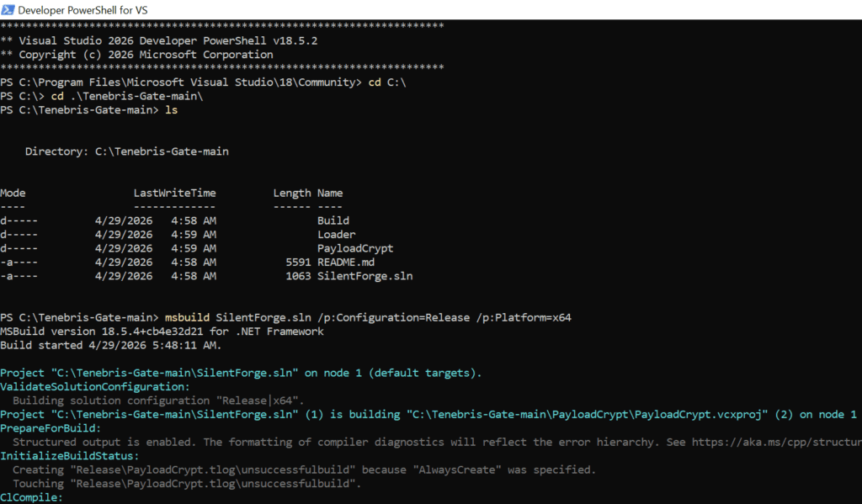Click the 'Length' column header
Viewport: 862px width, 504px height.
click(x=292, y=193)
